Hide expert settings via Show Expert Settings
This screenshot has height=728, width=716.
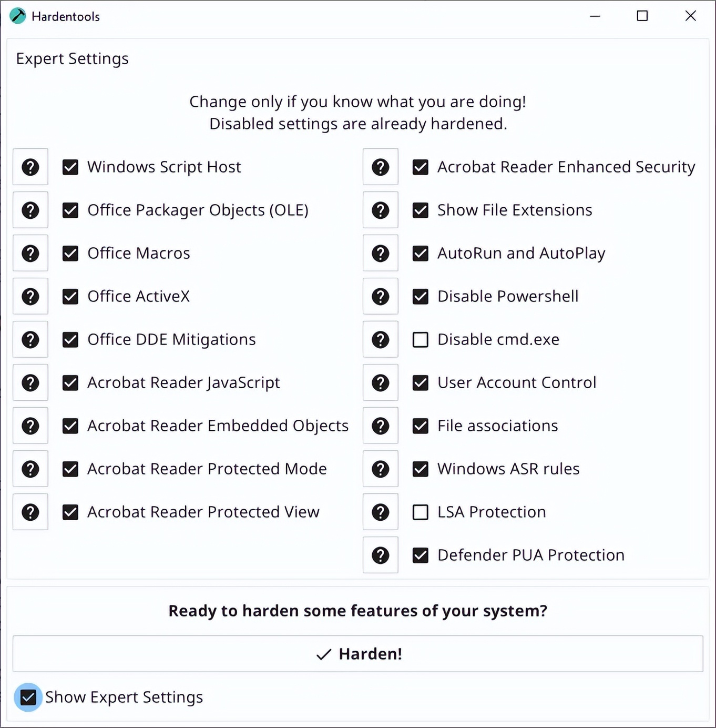pyautogui.click(x=28, y=697)
